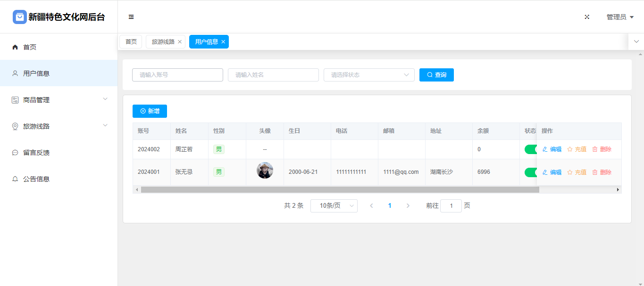This screenshot has width=644, height=286.
Task: Toggle status switch for account 2024001
Action: tap(531, 172)
